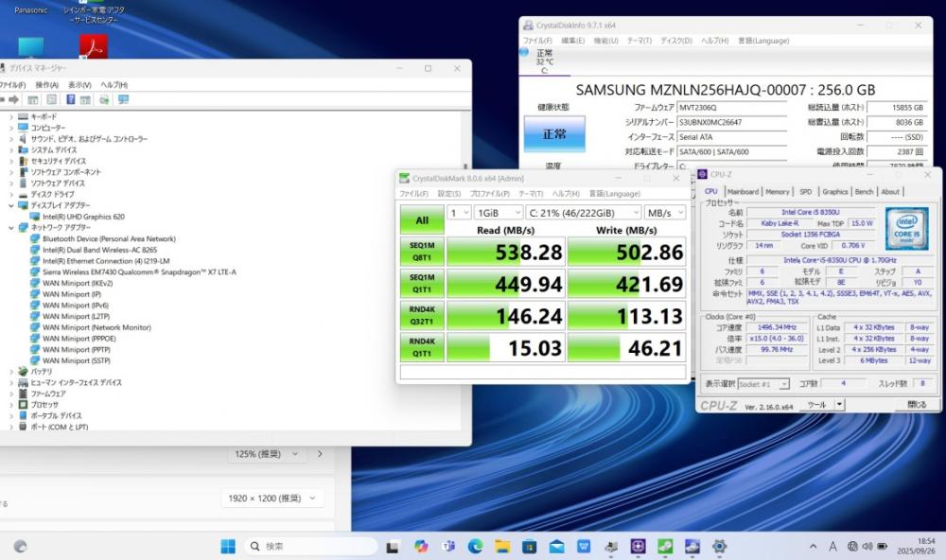
Task: Open the Adobe Acrobat desktop shortcut
Action: (93, 45)
